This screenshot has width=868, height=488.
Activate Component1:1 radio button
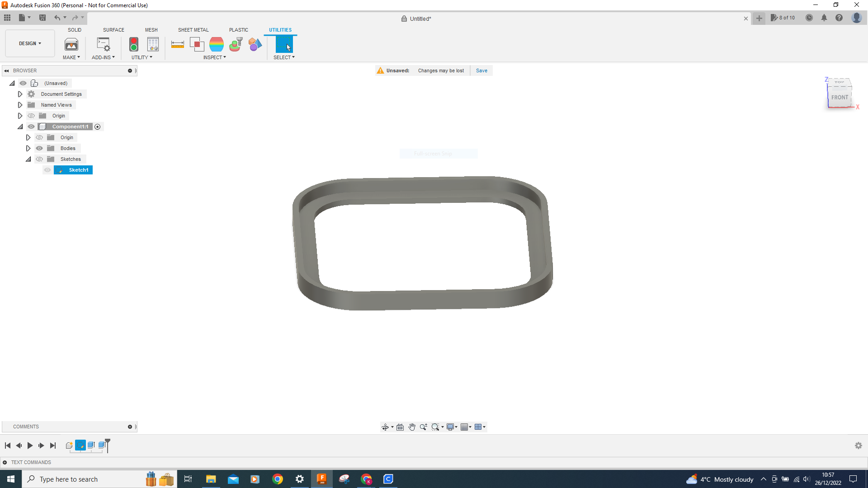click(x=98, y=127)
